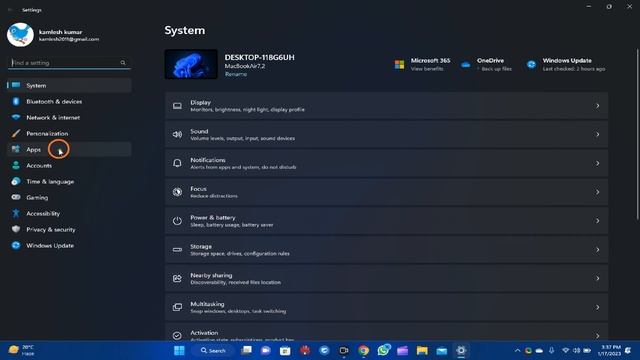Click the user profile avatar picture
The image size is (640, 360).
tap(20, 35)
